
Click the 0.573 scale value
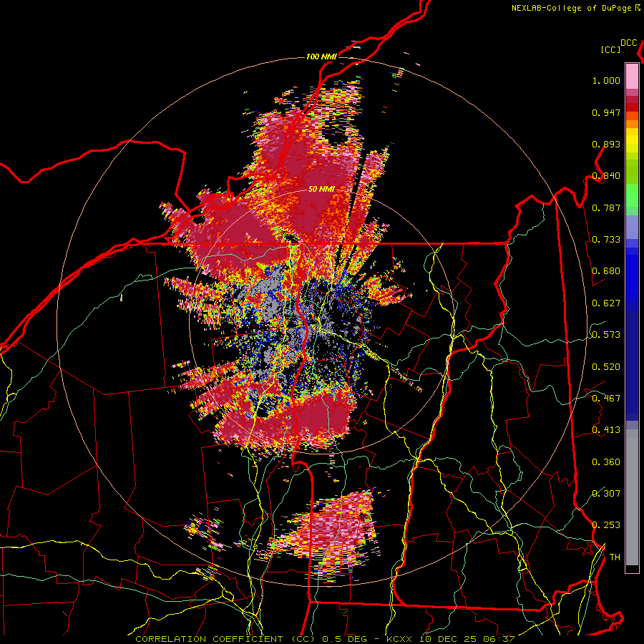[x=606, y=335]
